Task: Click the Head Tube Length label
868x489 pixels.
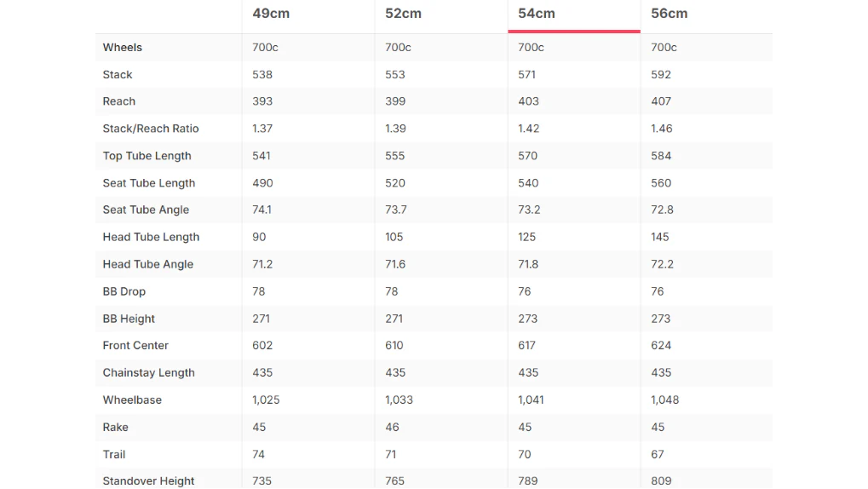Action: click(151, 237)
